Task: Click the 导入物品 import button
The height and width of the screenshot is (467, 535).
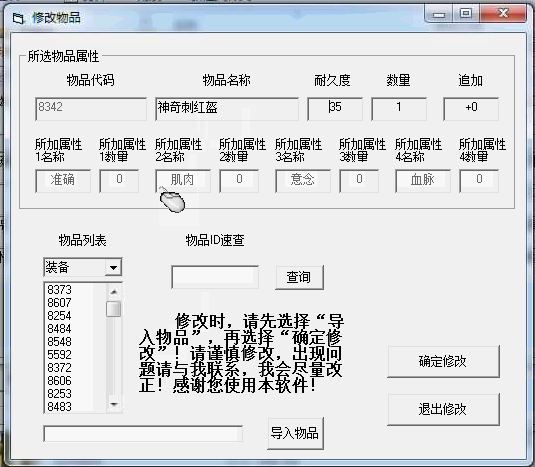Action: 295,433
